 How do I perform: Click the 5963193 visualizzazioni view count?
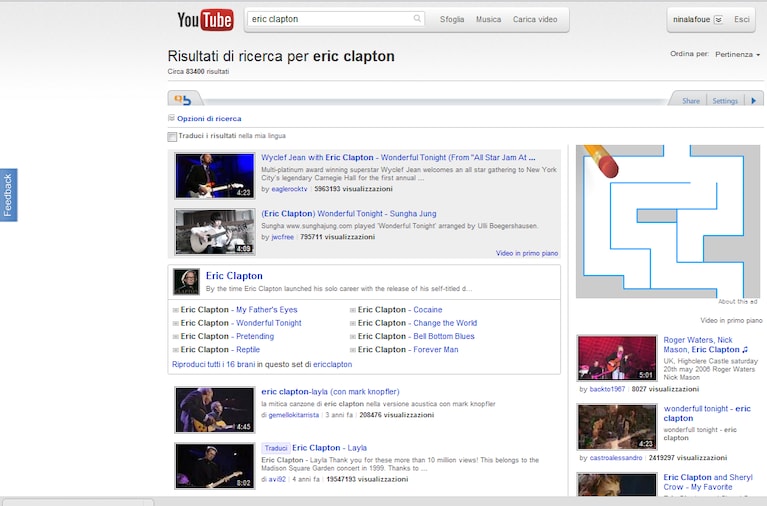point(353,189)
